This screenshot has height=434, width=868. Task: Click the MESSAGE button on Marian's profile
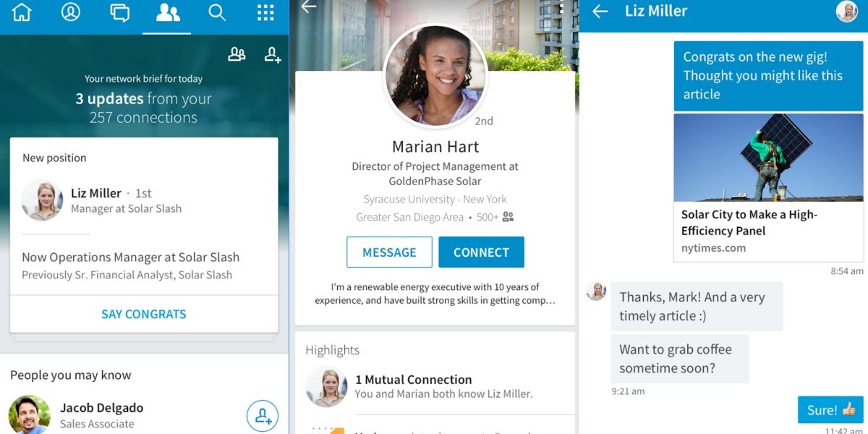(389, 252)
